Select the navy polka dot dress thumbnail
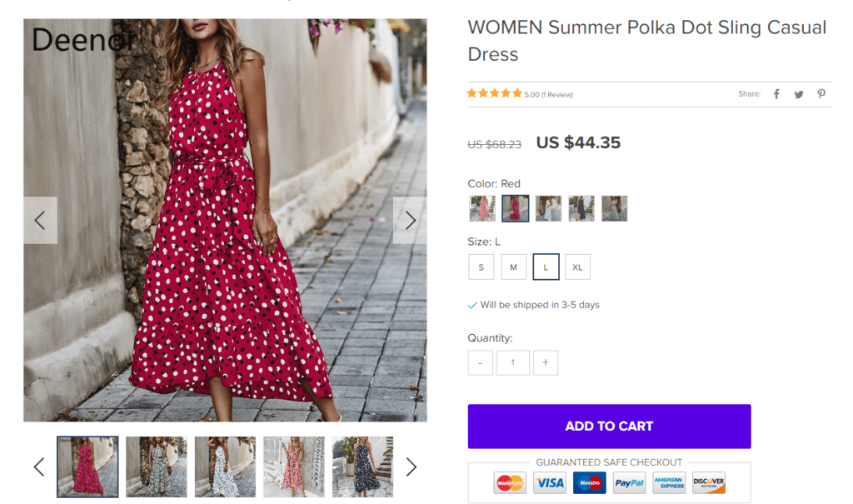Screen dimensions: 853x504 (x=362, y=467)
